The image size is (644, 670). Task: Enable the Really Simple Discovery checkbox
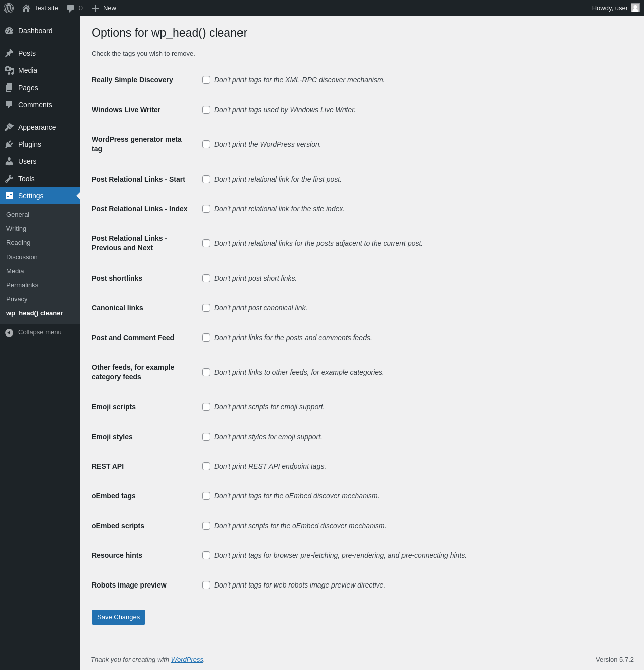[206, 80]
